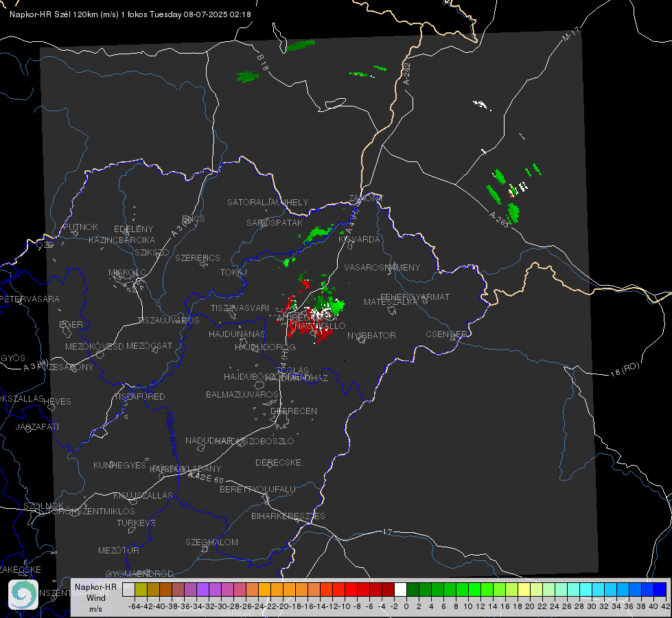Click the DEBRECEN city label
Image resolution: width=672 pixels, height=618 pixels.
coord(294,411)
